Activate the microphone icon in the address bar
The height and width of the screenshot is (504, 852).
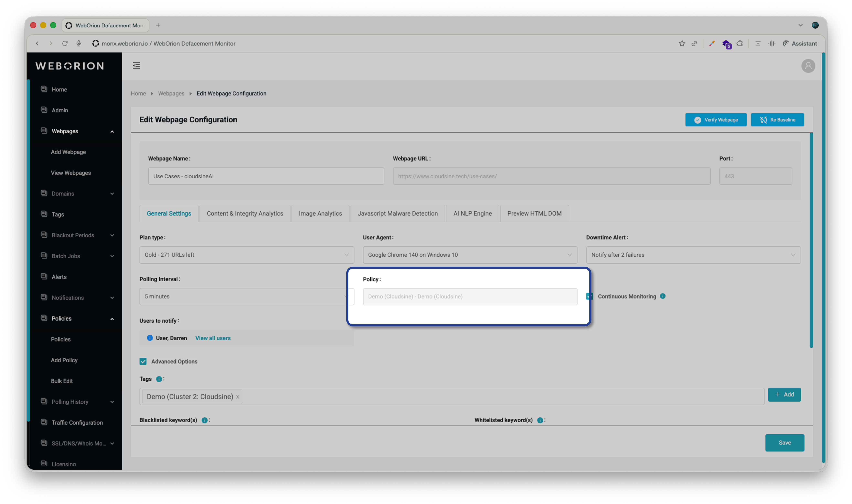(x=79, y=43)
